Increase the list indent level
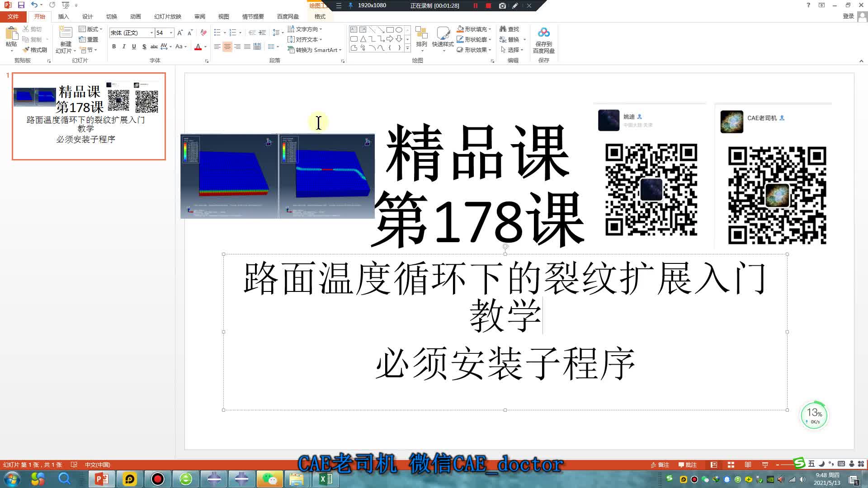868x488 pixels. [262, 33]
